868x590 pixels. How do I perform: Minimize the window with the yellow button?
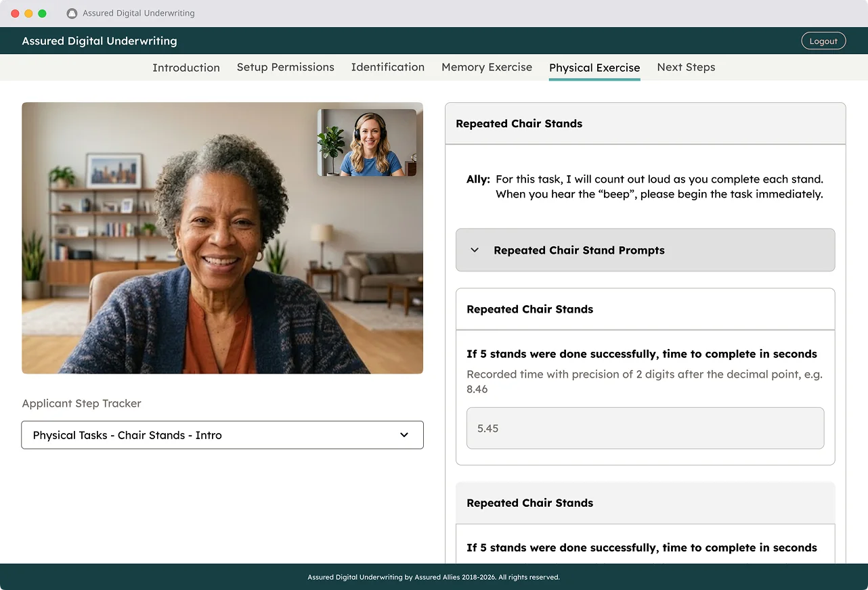(x=28, y=14)
